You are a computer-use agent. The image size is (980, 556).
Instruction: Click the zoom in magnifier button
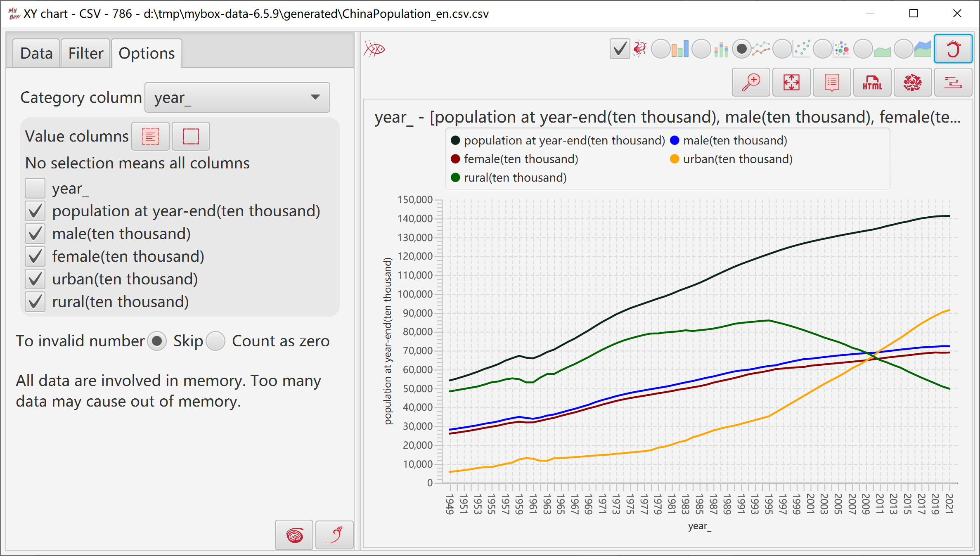(751, 83)
